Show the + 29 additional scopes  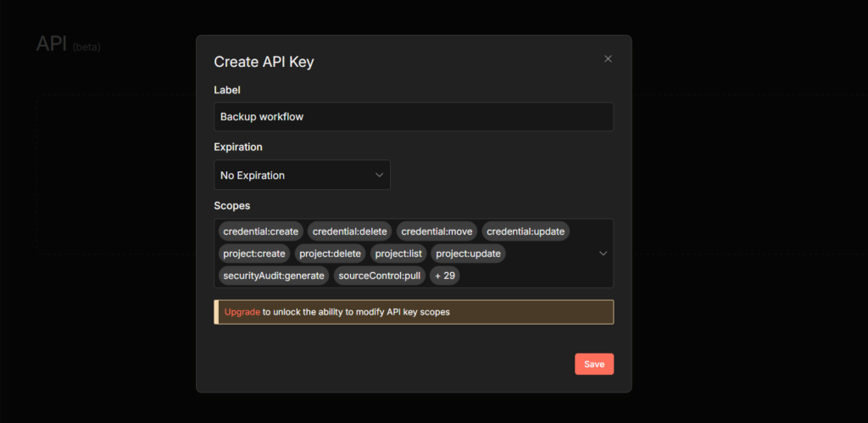click(x=444, y=276)
